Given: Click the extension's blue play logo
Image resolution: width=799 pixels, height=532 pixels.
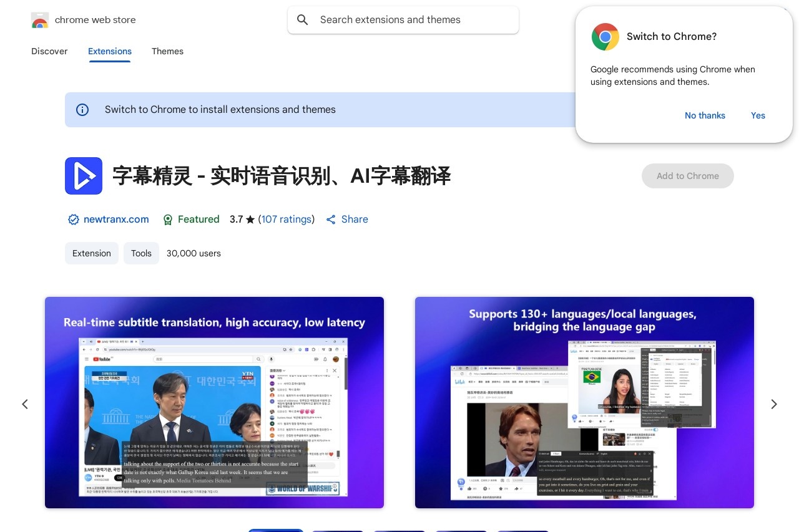Looking at the screenshot, I should tap(84, 176).
